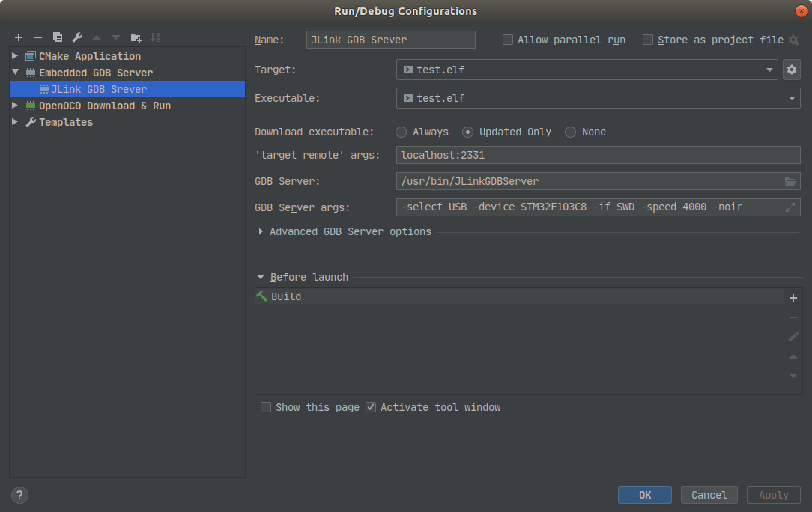The width and height of the screenshot is (812, 512).
Task: Uncheck Activate tool window checkbox
Action: click(x=371, y=407)
